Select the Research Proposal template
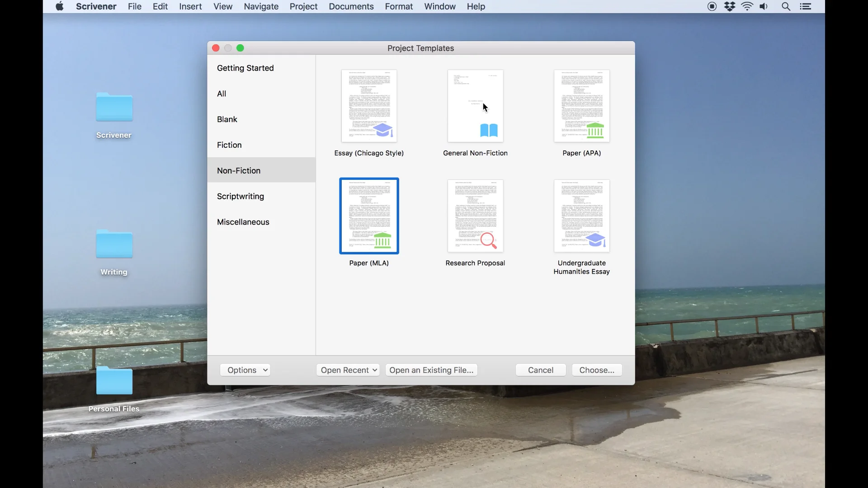Screen dimensions: 868x488 click(475, 216)
